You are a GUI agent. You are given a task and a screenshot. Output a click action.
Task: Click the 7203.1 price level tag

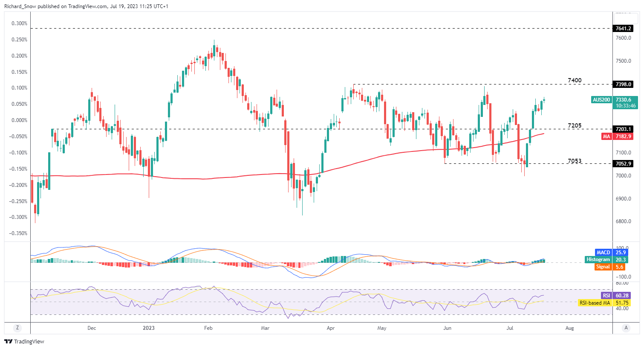pos(624,129)
